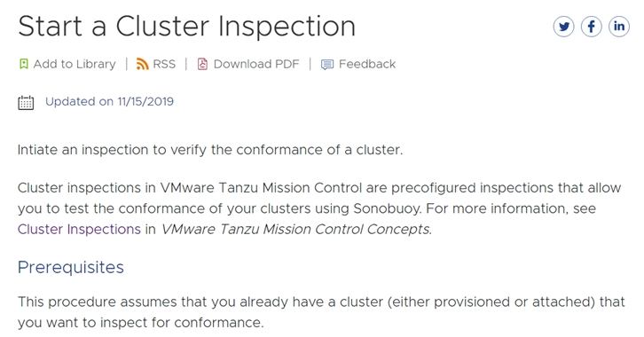Click the calendar icon beside update date

(26, 103)
